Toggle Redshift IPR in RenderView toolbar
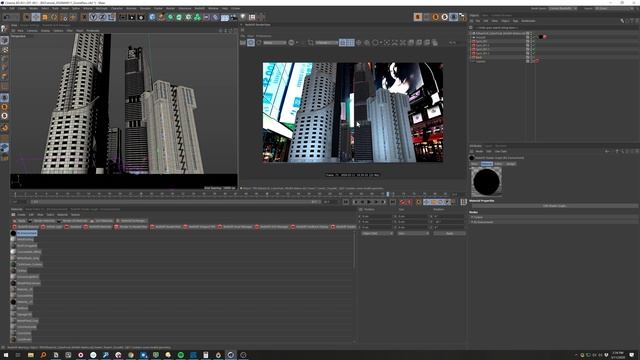The height and width of the screenshot is (360, 640). tap(251, 42)
